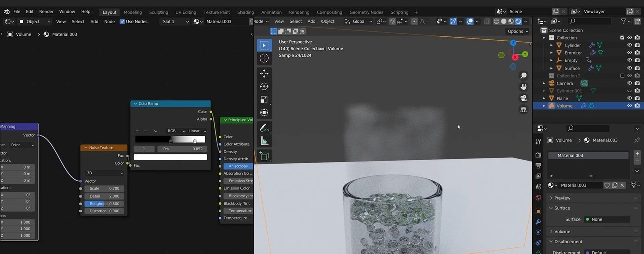Select the Annotate tool

[264, 128]
